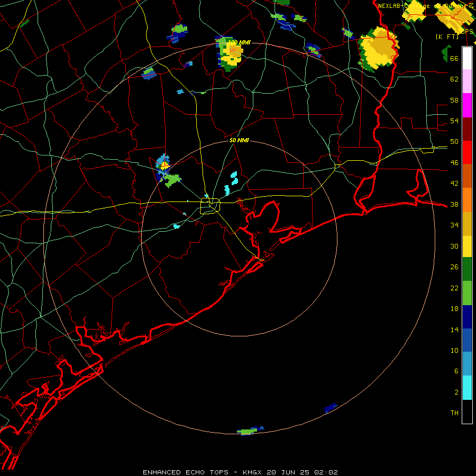Click the "34" legend value
This screenshot has width=476, height=476.
coord(454,225)
